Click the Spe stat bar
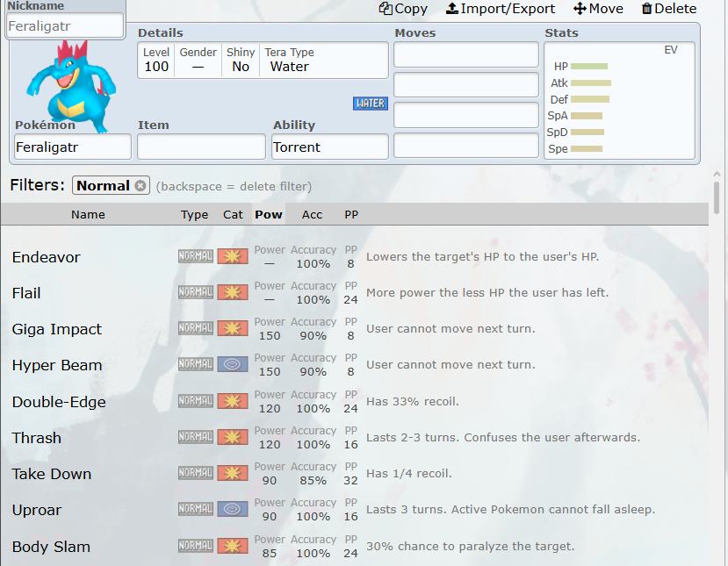This screenshot has width=728, height=566. coord(587,149)
